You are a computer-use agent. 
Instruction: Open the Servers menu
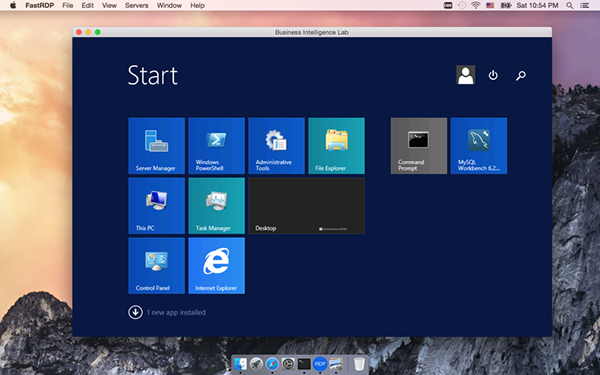click(x=137, y=5)
